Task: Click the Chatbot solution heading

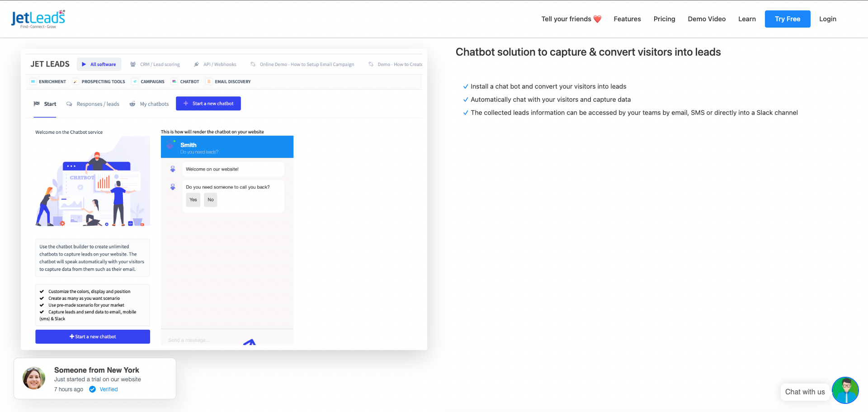Action: (588, 52)
